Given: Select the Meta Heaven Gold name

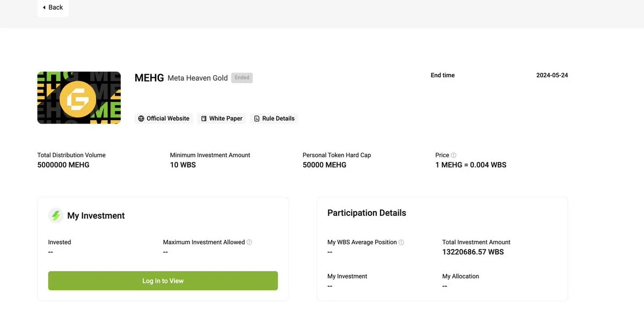Looking at the screenshot, I should (x=197, y=78).
